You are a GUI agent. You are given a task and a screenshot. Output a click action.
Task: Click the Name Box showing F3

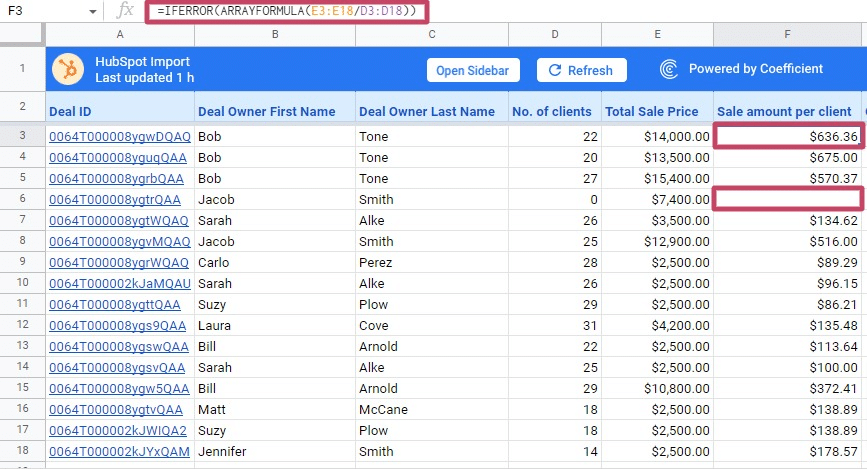pyautogui.click(x=40, y=11)
